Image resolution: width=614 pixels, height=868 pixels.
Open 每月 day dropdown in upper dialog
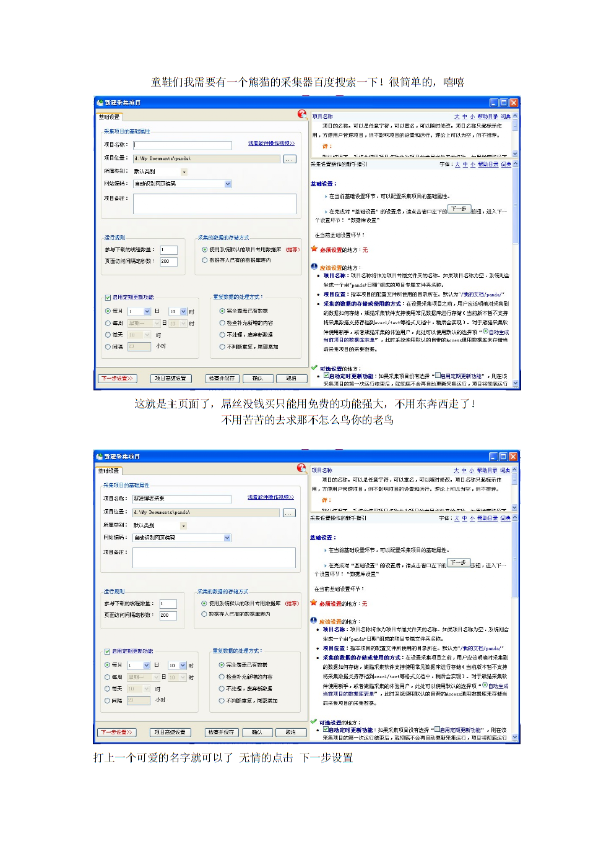click(x=147, y=311)
